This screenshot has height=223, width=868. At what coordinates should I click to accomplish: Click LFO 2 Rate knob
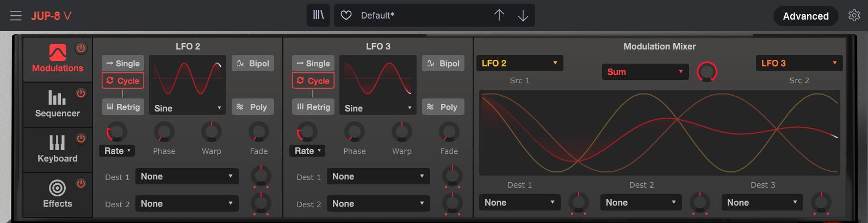point(116,132)
